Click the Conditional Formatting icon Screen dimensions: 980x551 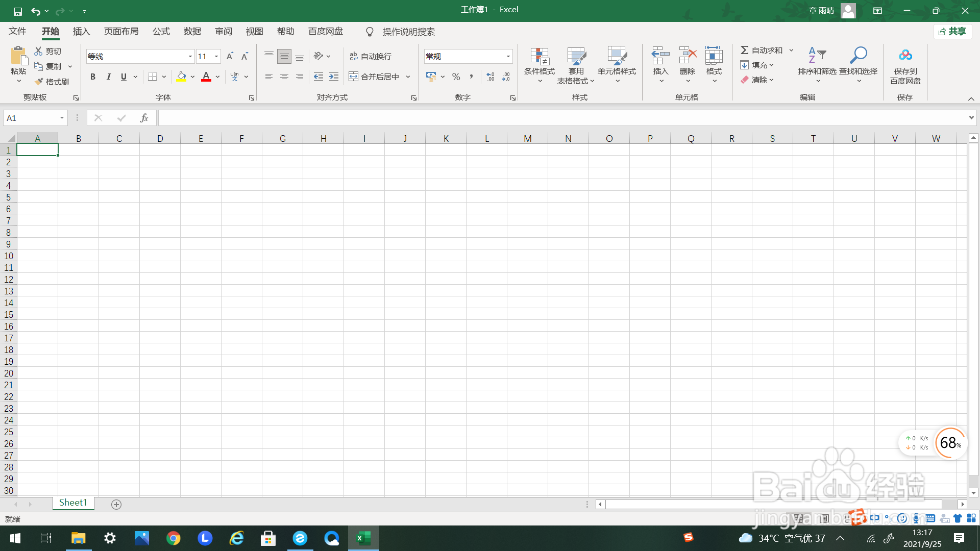pyautogui.click(x=539, y=57)
